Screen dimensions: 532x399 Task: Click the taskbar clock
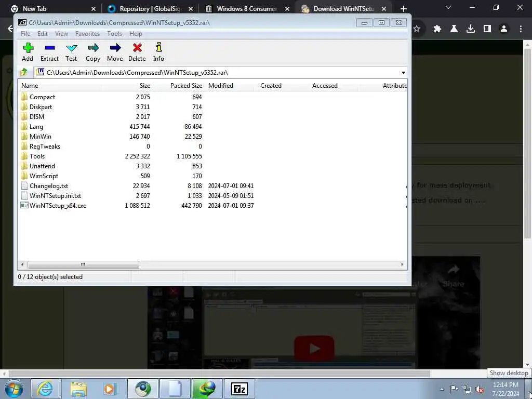[506, 389]
